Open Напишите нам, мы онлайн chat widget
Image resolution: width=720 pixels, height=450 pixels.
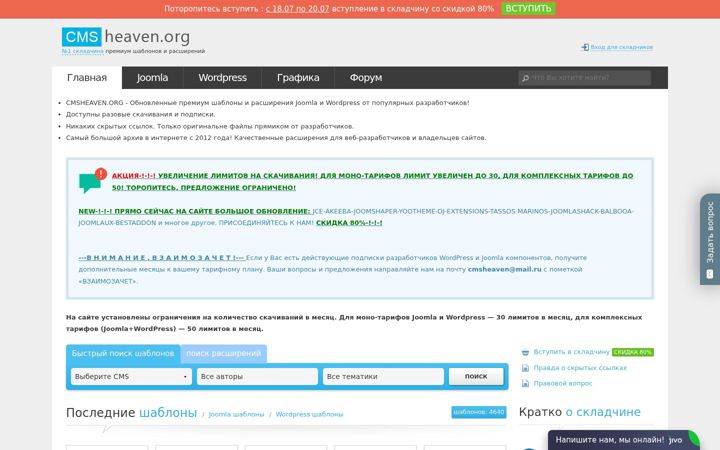pos(624,440)
